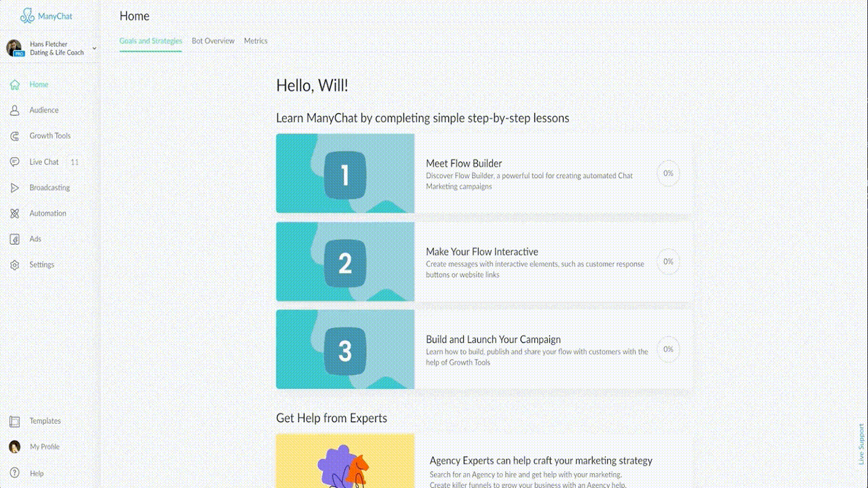The width and height of the screenshot is (868, 488).
Task: Click the Settings gear icon
Action: (x=15, y=265)
